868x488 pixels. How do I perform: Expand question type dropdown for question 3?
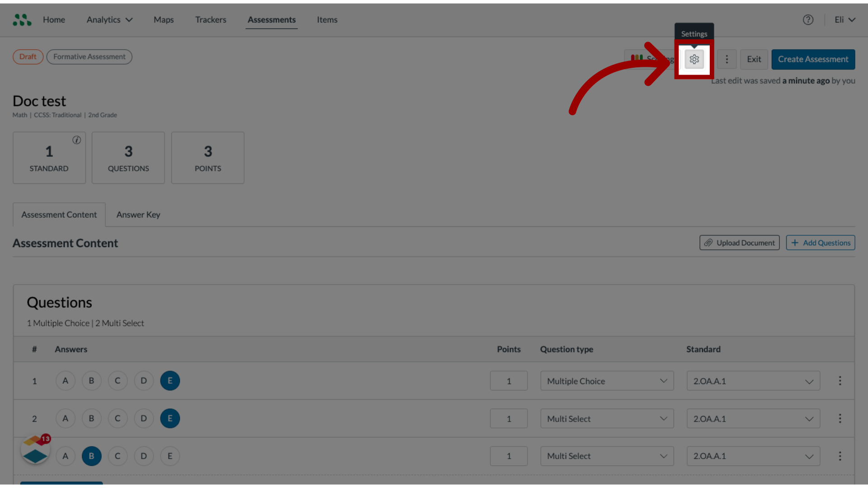(663, 456)
